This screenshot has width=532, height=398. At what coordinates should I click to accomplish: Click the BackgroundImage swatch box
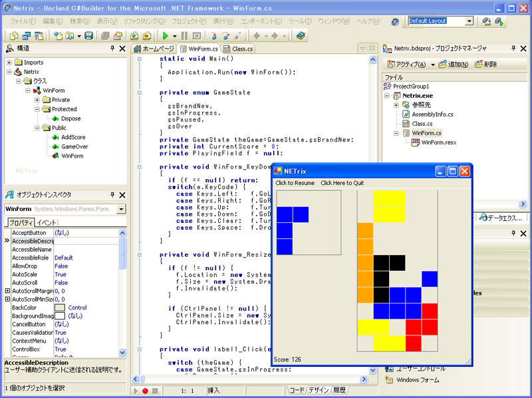pyautogui.click(x=60, y=316)
